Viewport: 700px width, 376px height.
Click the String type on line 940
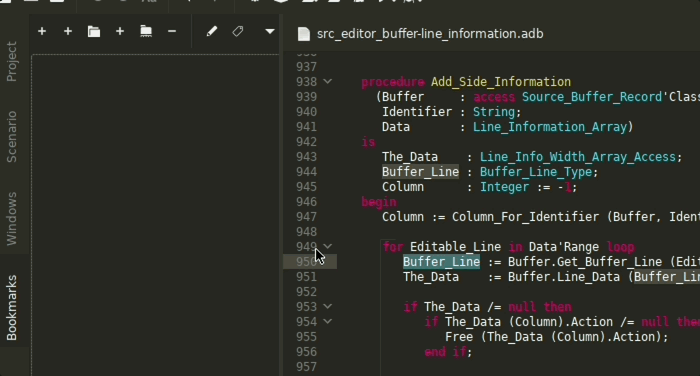click(x=494, y=112)
